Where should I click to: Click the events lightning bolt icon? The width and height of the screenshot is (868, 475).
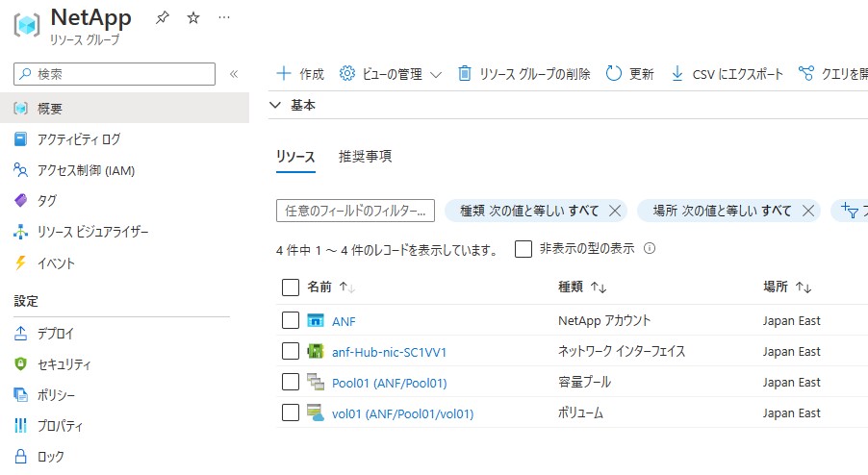20,262
